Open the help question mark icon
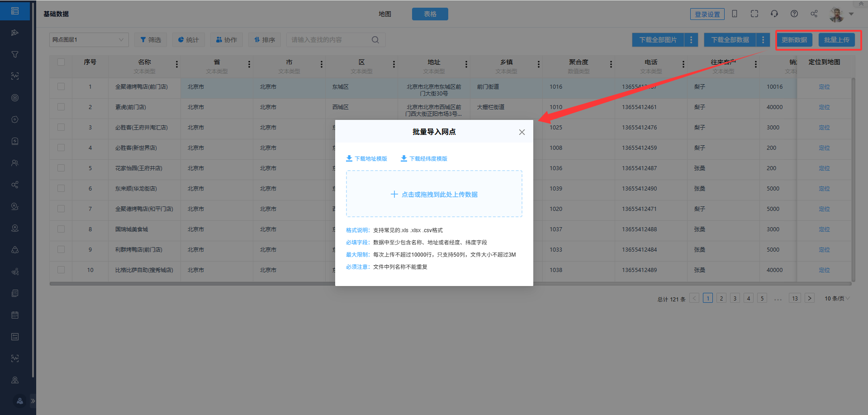 coord(794,14)
